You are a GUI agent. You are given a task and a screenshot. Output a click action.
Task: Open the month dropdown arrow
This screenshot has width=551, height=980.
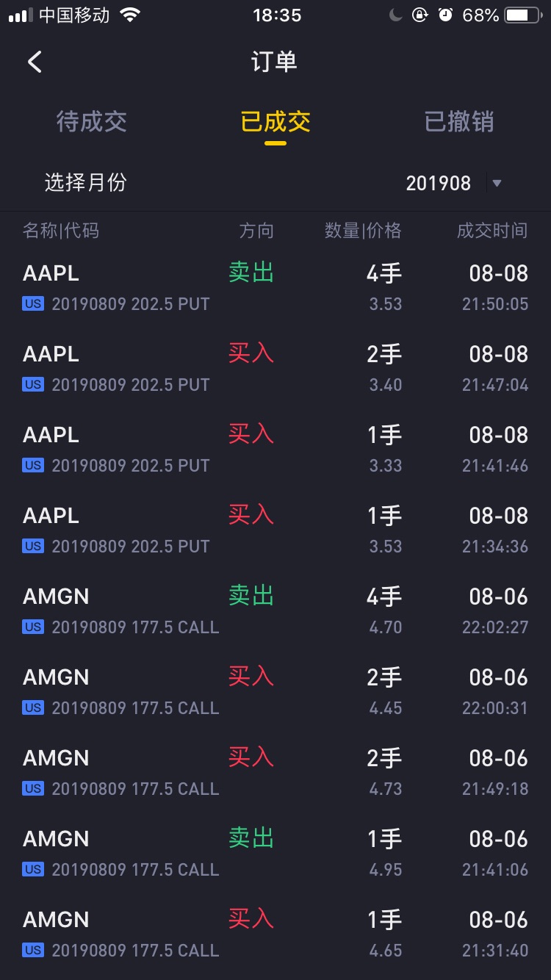pos(497,183)
